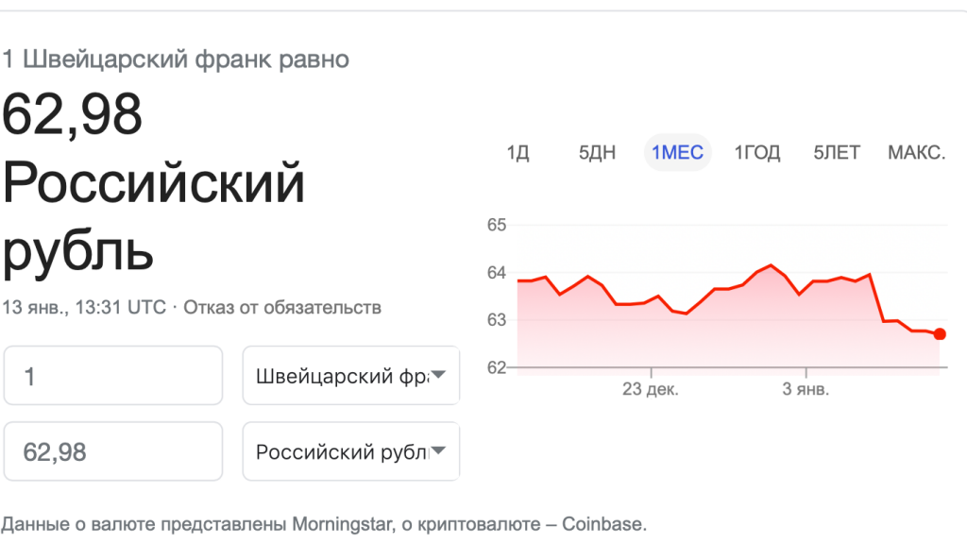
Task: Click the Swiss franc dropdown arrow
Action: pos(438,374)
